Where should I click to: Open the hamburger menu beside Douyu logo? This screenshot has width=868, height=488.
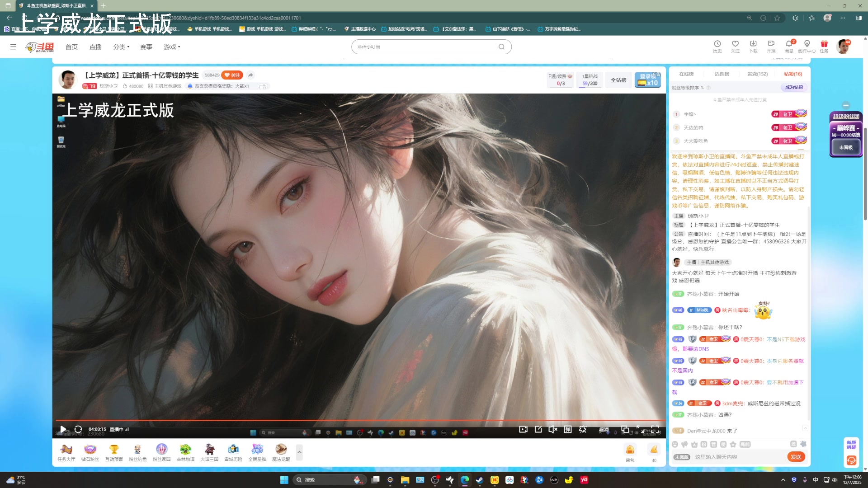pyautogui.click(x=13, y=47)
